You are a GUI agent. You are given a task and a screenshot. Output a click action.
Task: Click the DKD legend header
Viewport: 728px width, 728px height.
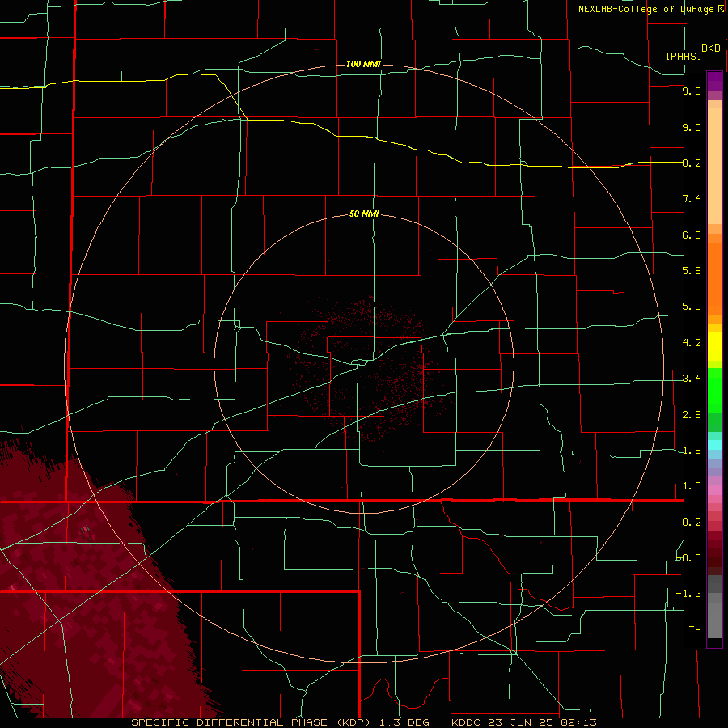click(711, 49)
